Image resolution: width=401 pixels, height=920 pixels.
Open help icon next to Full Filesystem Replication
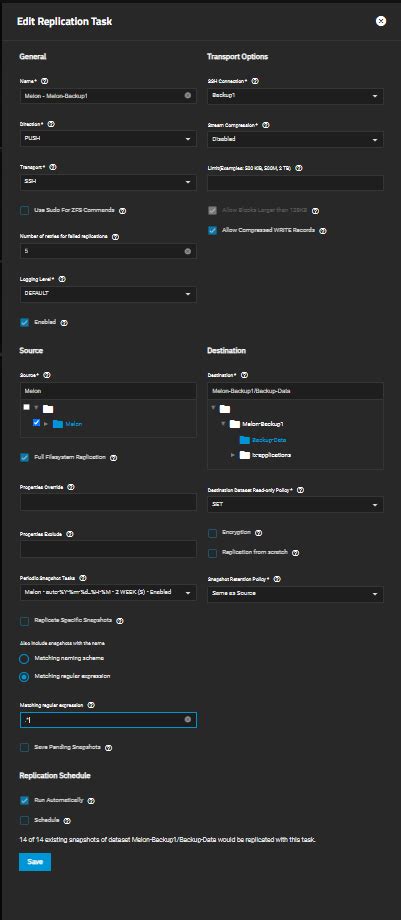pyautogui.click(x=114, y=458)
